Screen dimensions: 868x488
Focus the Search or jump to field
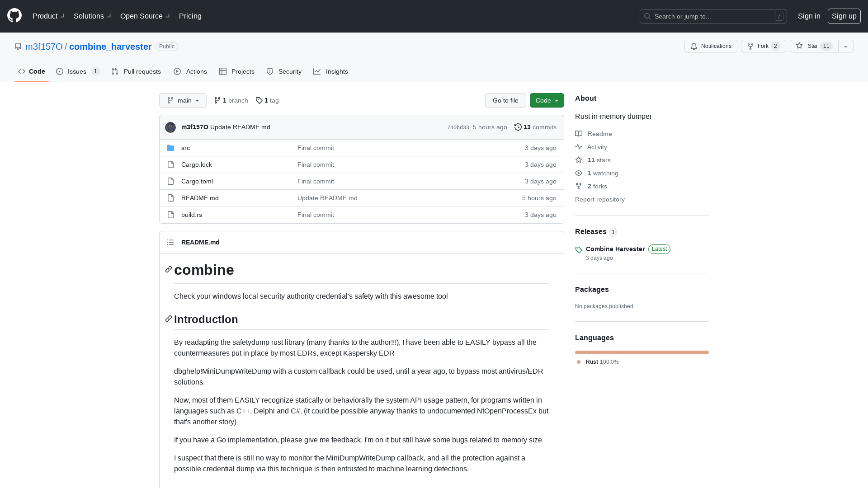(x=713, y=16)
